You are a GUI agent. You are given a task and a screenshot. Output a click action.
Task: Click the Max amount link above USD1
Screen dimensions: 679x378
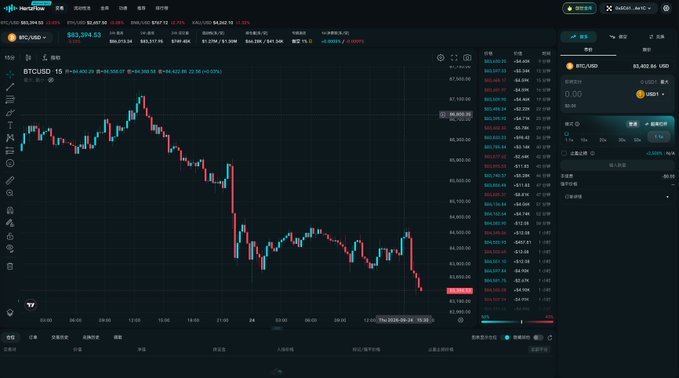point(664,82)
